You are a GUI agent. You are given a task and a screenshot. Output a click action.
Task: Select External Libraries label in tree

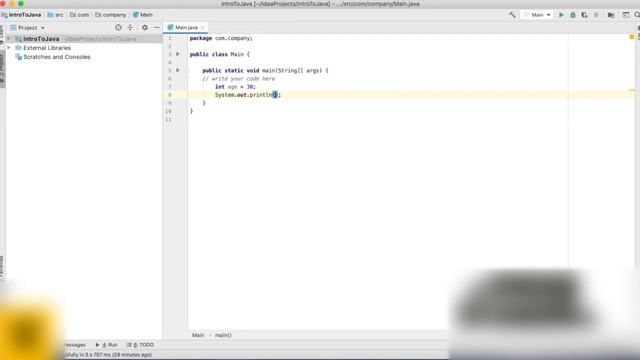tap(47, 48)
